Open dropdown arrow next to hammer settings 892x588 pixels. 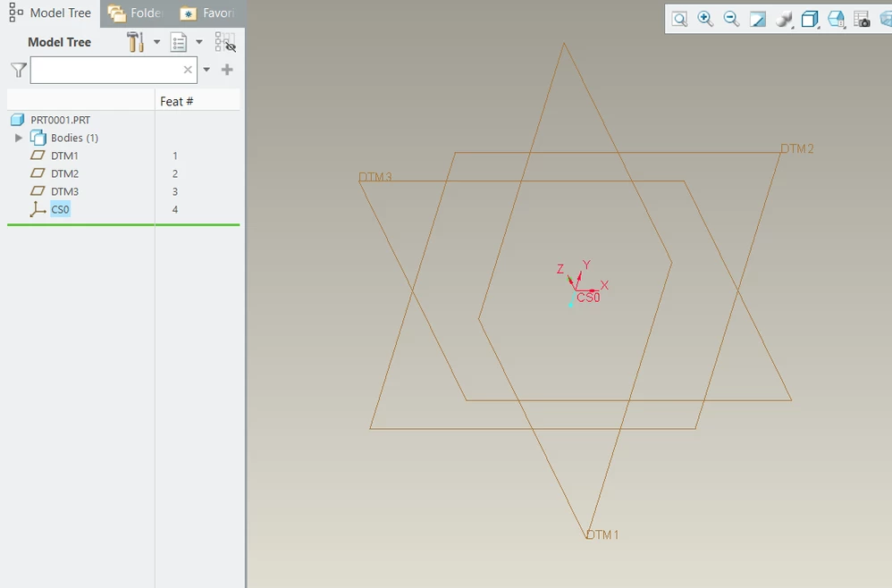[156, 42]
